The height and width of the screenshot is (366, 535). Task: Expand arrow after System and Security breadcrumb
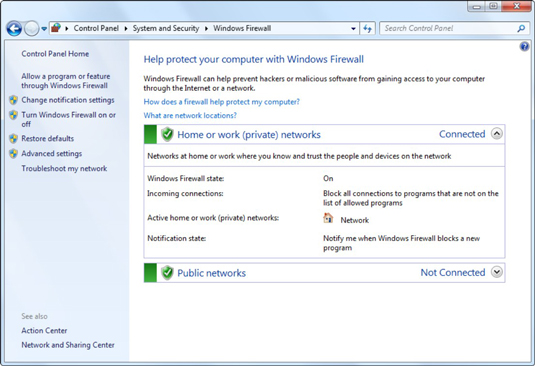(x=206, y=29)
